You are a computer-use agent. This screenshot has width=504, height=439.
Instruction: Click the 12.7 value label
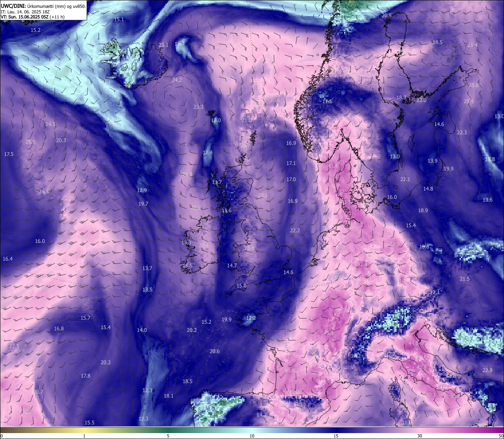(x=393, y=388)
